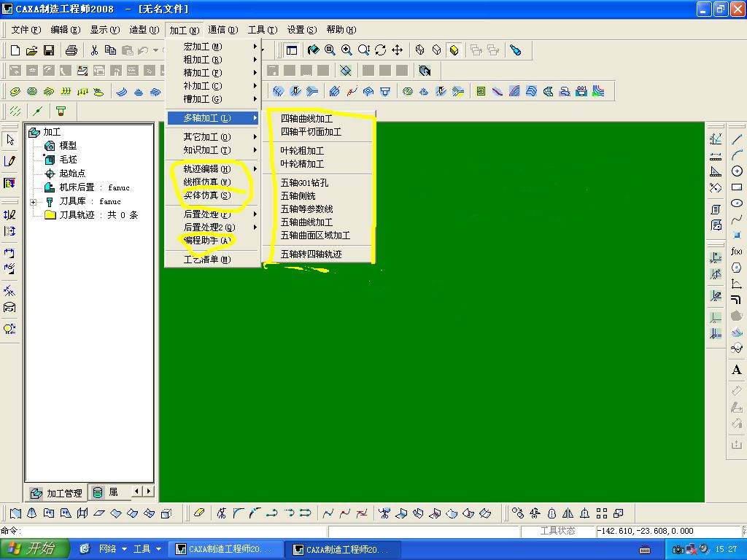Click the window layout icon in view toolbar
The width and height of the screenshot is (747, 560).
(x=292, y=50)
